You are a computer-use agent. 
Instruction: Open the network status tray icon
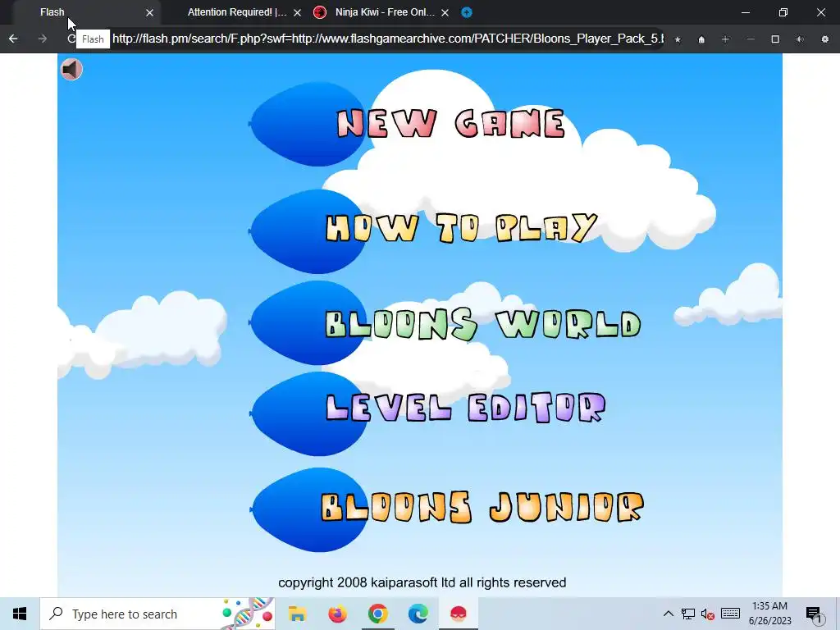688,614
